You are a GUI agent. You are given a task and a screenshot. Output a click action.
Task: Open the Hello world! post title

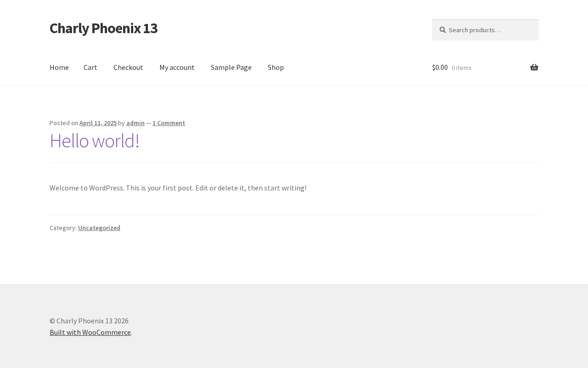point(94,140)
